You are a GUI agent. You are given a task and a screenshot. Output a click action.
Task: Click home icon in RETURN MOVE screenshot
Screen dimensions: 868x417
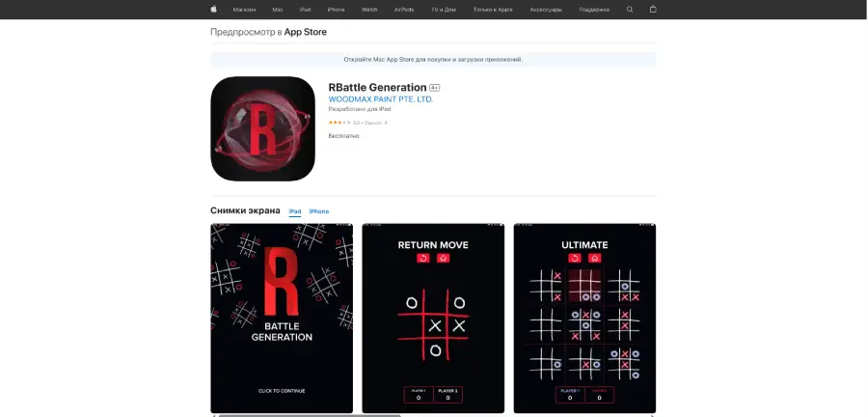443,258
